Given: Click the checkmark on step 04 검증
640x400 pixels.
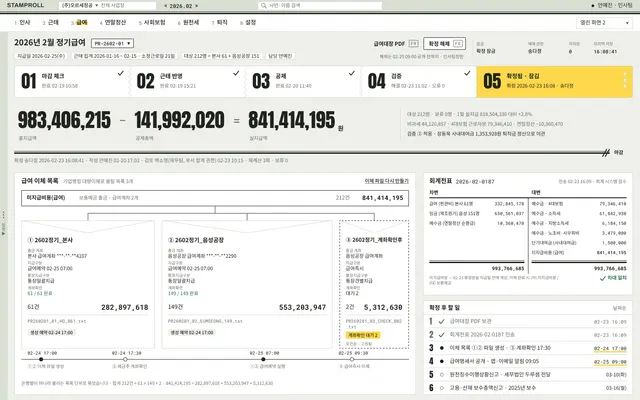Looking at the screenshot, I should [x=467, y=73].
